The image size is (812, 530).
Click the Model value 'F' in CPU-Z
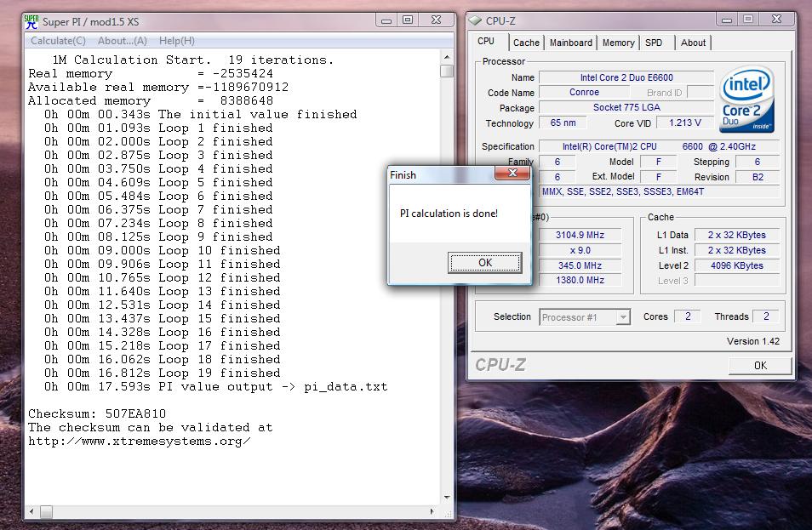[x=658, y=162]
